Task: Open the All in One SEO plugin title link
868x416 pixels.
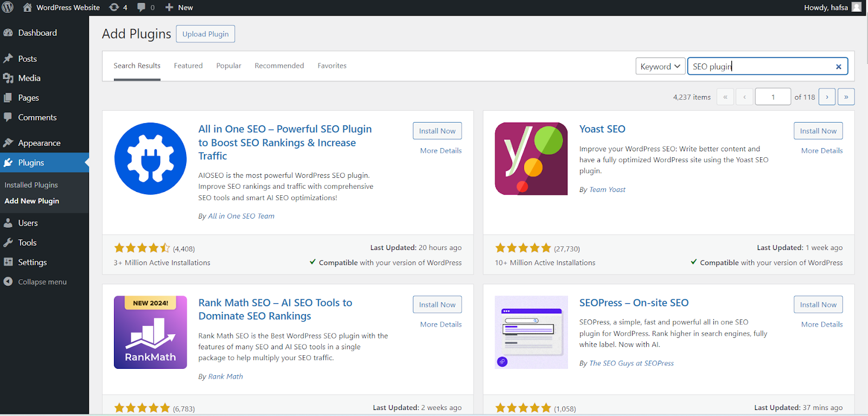Action: click(x=285, y=142)
